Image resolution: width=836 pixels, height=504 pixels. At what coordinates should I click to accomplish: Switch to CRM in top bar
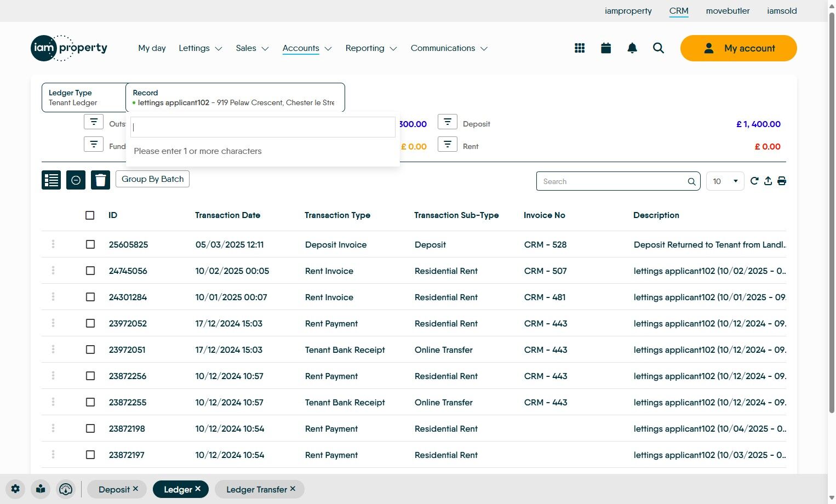click(x=679, y=11)
